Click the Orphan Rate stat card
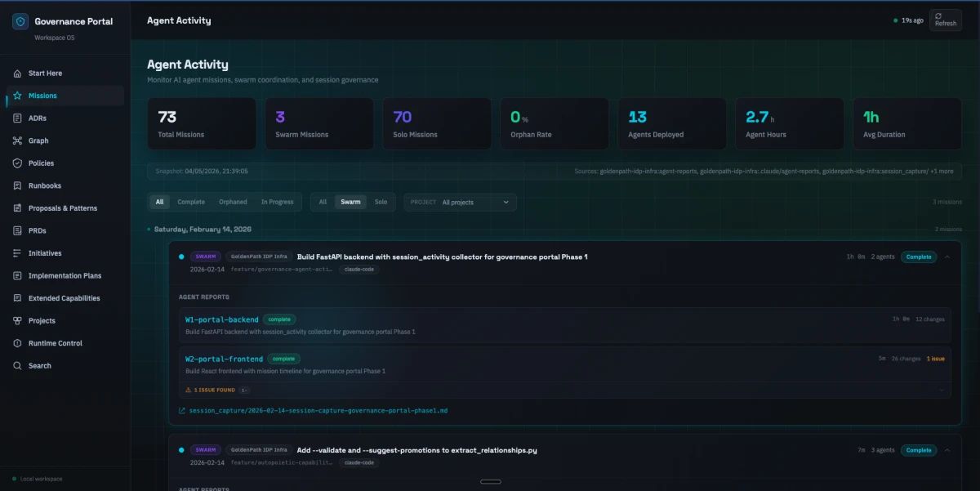Screen dimensions: 980x491 click(x=555, y=124)
